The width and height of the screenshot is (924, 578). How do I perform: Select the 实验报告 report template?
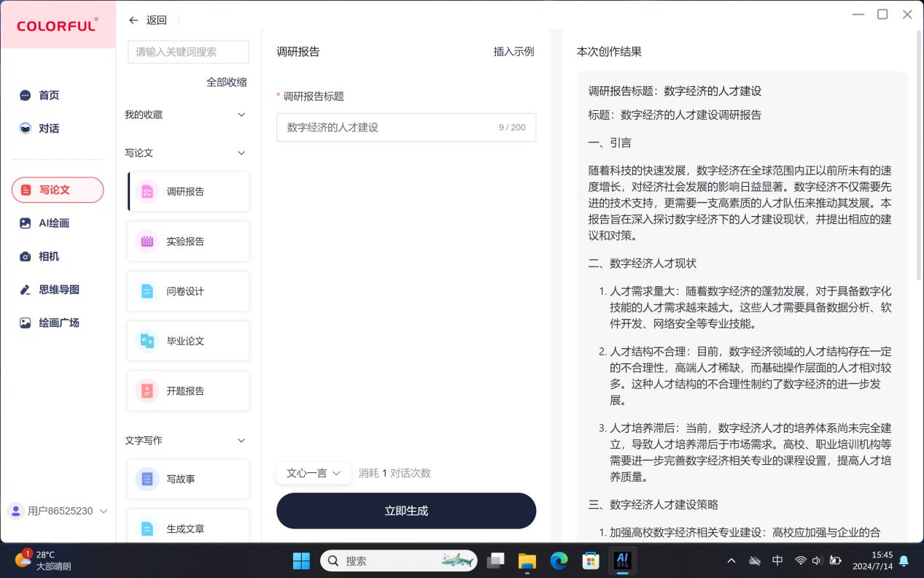(187, 241)
